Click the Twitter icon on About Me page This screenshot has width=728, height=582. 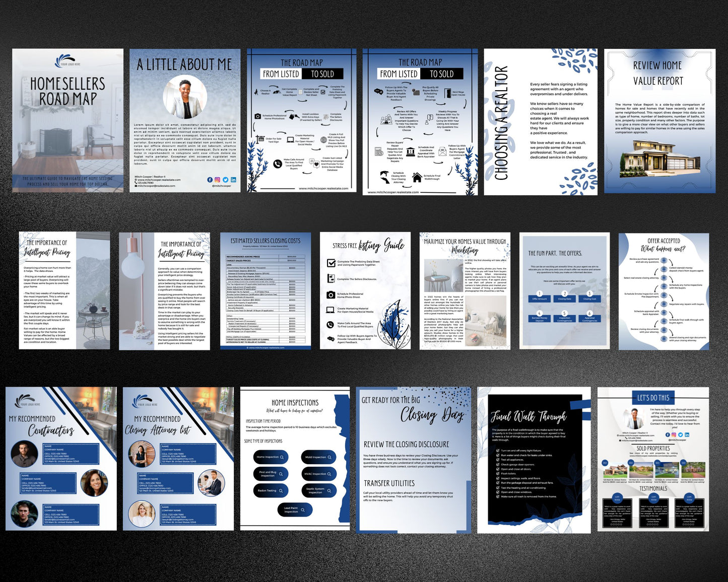coord(226,180)
